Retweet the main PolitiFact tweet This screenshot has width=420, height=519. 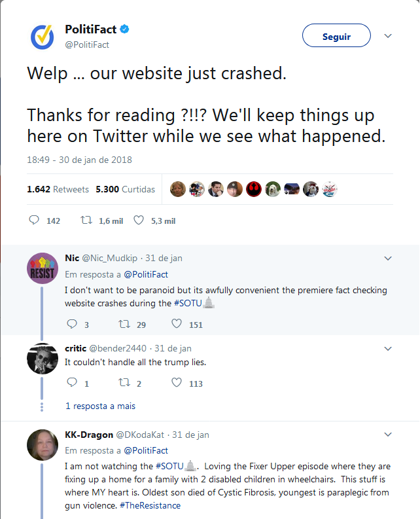pos(87,220)
